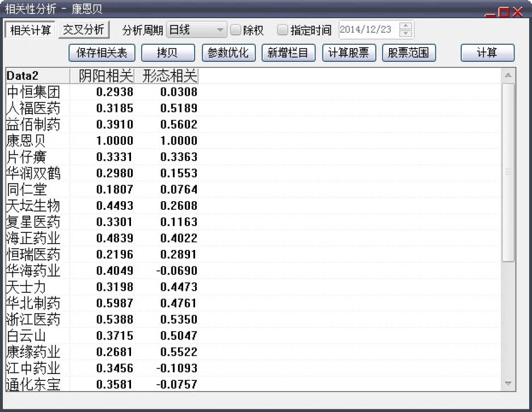The height and width of the screenshot is (412, 532).
Task: Maximize the 相关性分析 window
Action: tap(504, 12)
